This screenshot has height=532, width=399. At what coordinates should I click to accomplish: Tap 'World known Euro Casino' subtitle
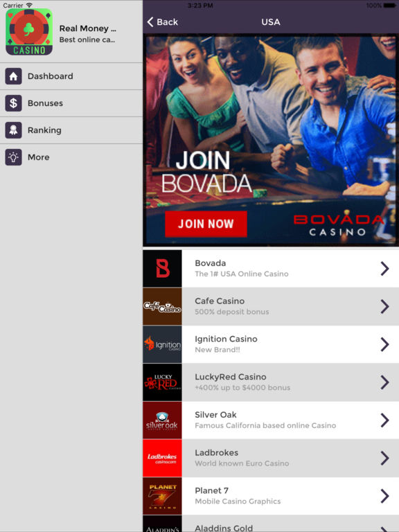coord(242,463)
